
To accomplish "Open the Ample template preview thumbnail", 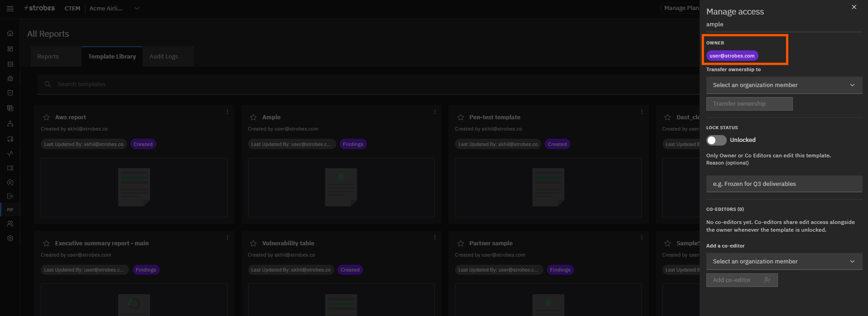I will point(341,187).
